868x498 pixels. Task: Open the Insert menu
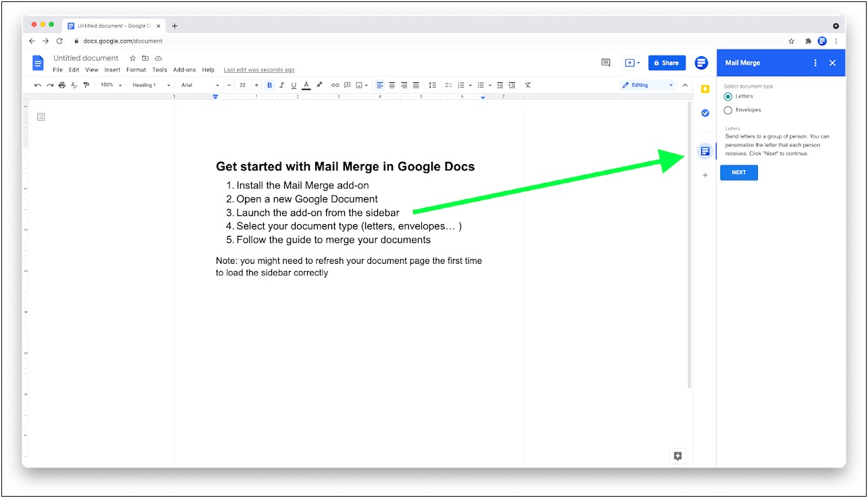coord(112,70)
